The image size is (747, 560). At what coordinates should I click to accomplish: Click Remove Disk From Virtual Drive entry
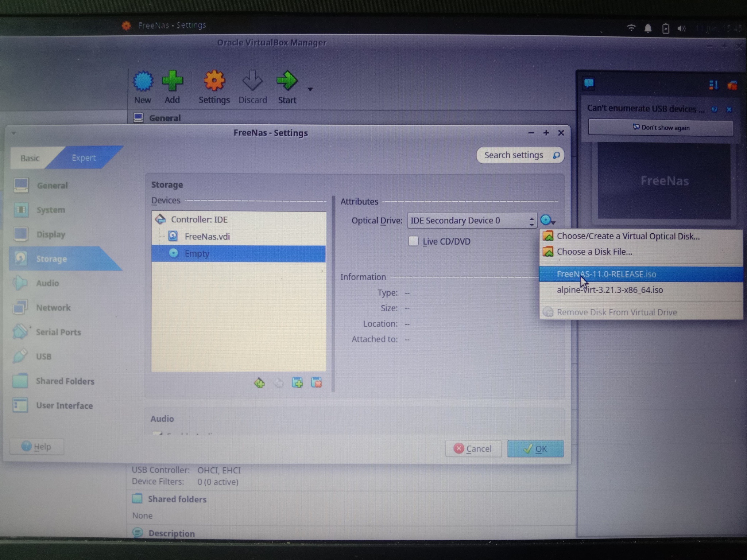[x=641, y=312]
